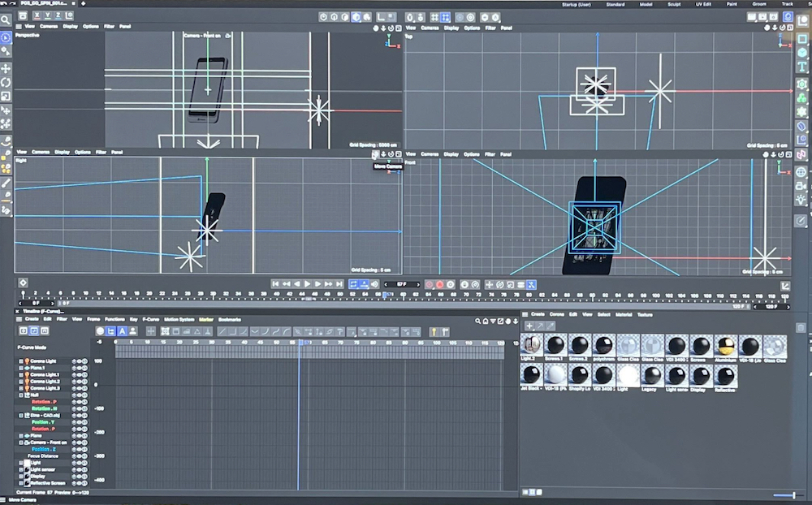Select the Position . Z track
This screenshot has width=812, height=505.
click(x=43, y=449)
